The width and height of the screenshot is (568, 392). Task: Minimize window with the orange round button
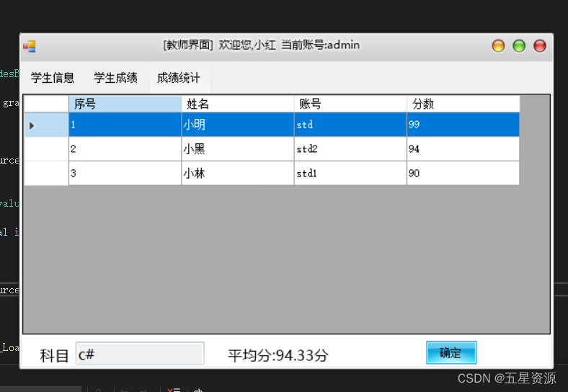[499, 46]
